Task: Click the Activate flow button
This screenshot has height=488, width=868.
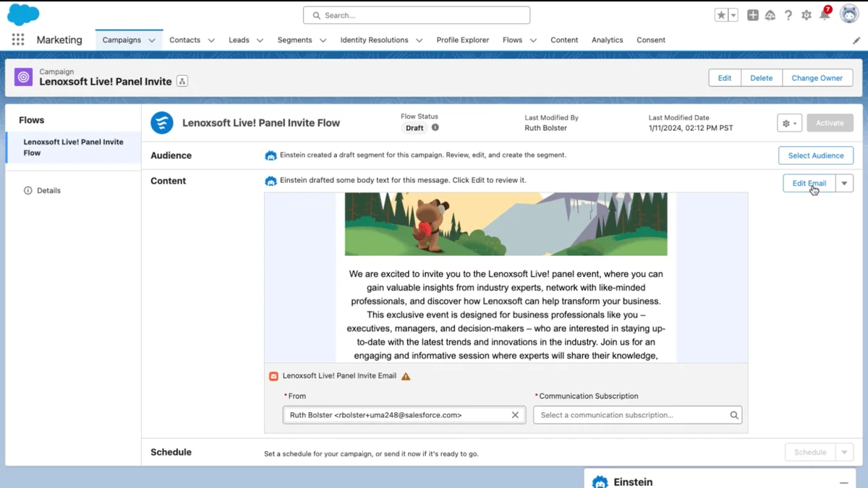Action: tap(830, 123)
